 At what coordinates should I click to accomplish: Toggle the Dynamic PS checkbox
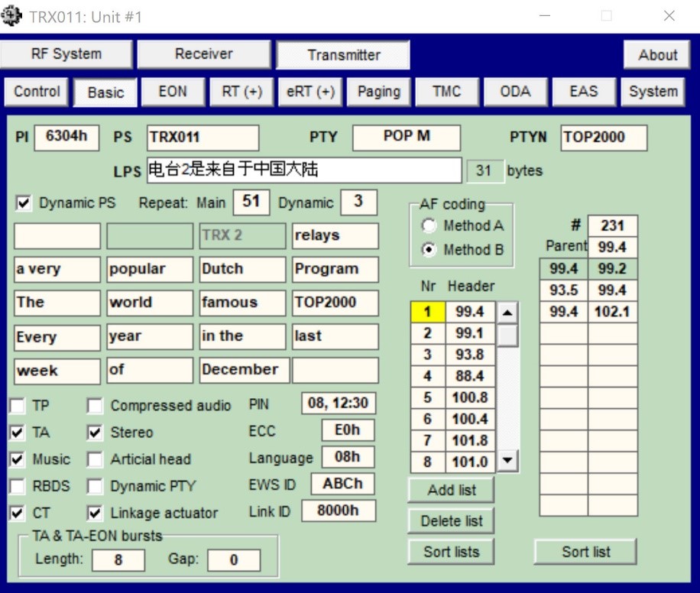pos(24,203)
